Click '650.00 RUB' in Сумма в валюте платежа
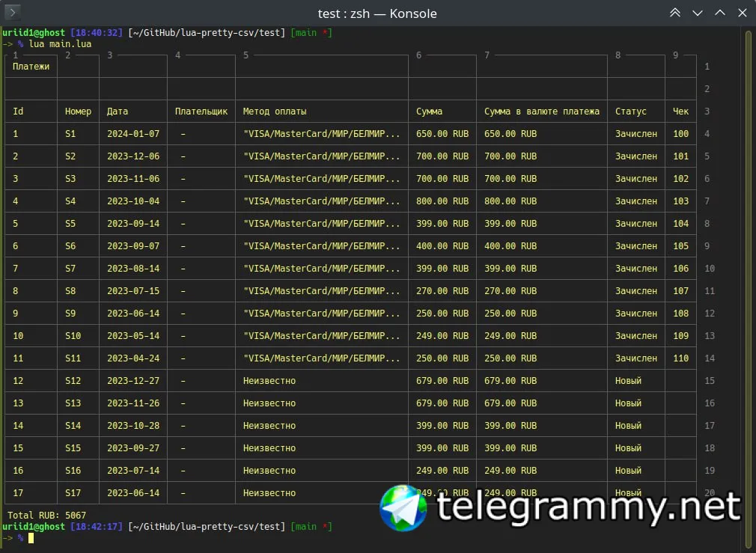Image resolution: width=756 pixels, height=553 pixels. pyautogui.click(x=510, y=133)
